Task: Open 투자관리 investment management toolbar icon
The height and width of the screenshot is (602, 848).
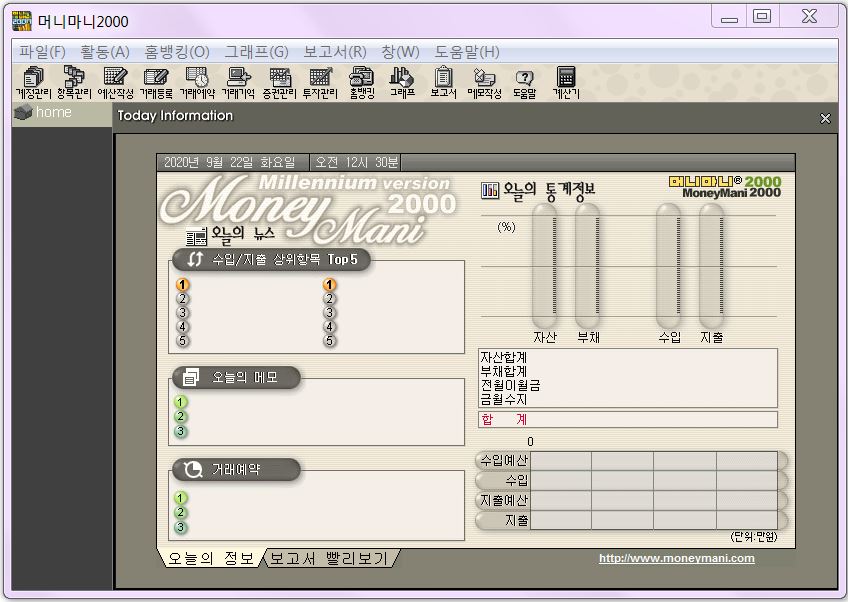Action: [320, 83]
